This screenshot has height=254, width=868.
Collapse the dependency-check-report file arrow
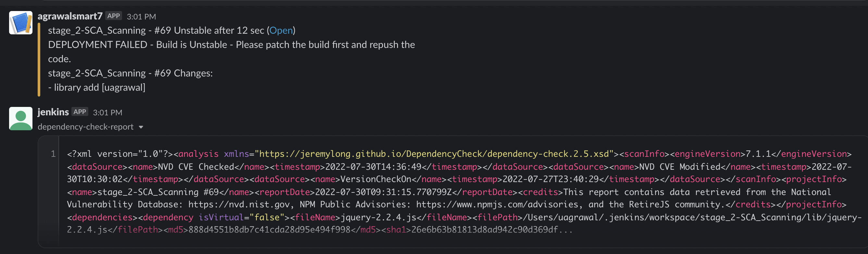click(x=141, y=127)
